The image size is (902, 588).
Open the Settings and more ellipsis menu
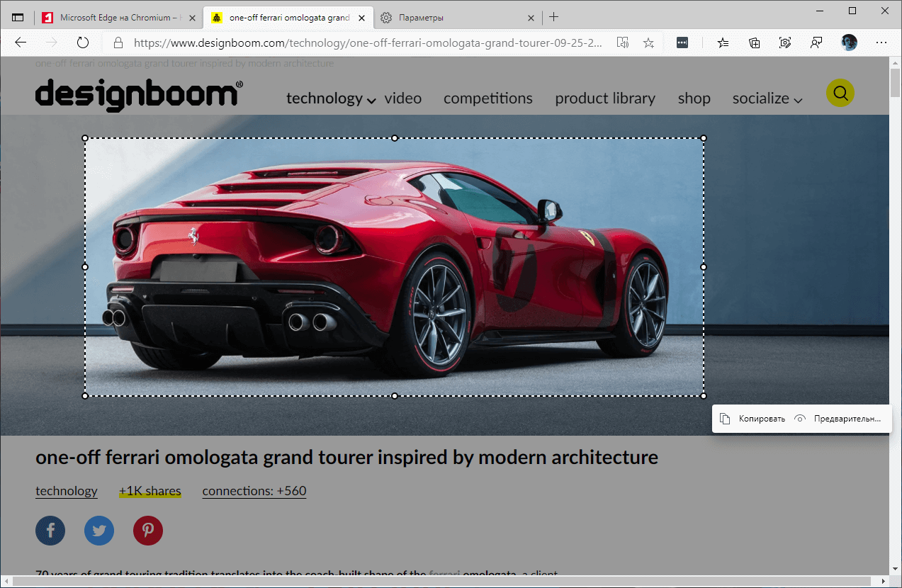[881, 43]
